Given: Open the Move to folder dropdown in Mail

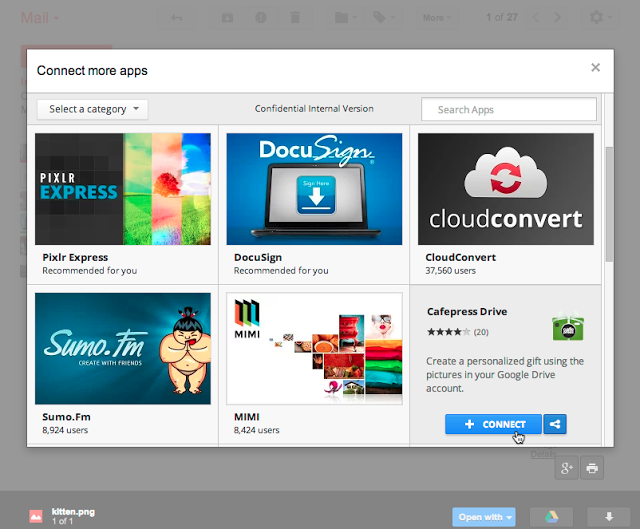Looking at the screenshot, I should pos(345,18).
